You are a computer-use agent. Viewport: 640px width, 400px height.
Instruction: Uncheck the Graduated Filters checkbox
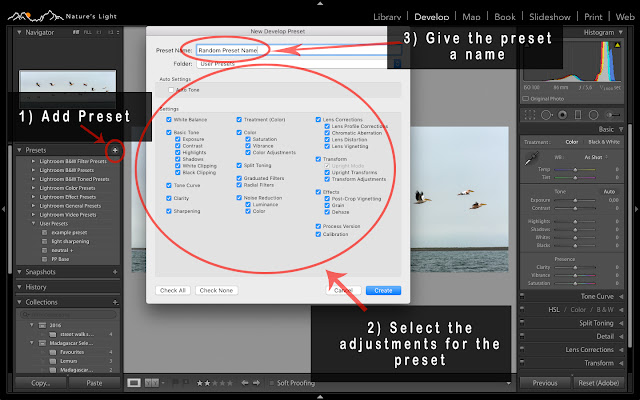coord(239,178)
